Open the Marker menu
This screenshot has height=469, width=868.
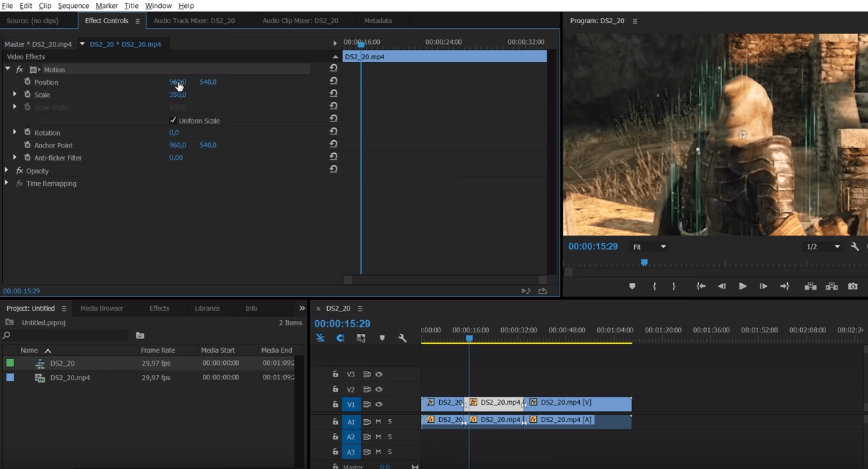coord(106,6)
